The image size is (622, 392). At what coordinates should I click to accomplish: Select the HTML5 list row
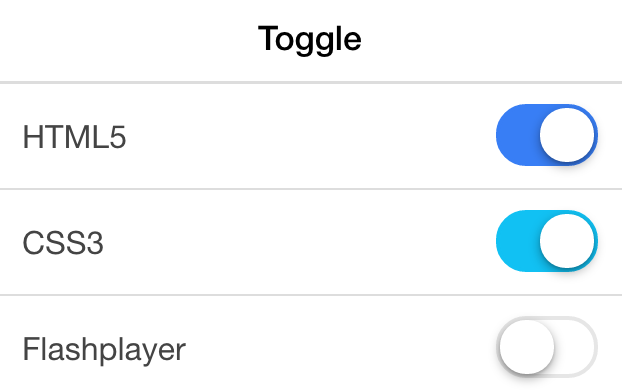(311, 136)
